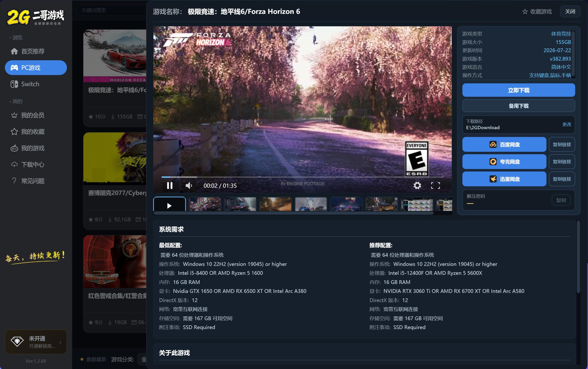588x369 pixels.
Task: View the car list grid thumbnail
Action: pos(417,204)
